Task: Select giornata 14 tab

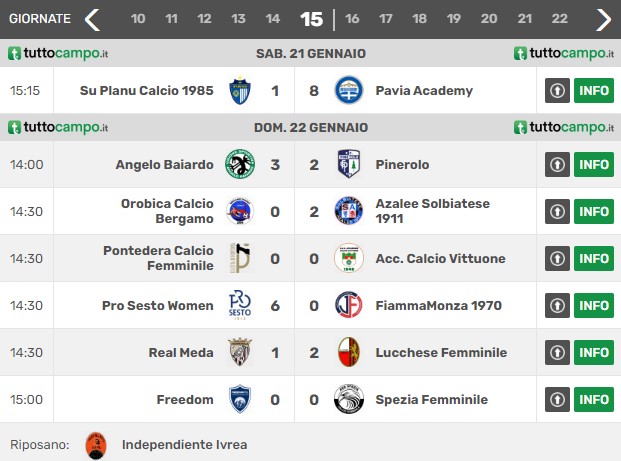Action: pyautogui.click(x=273, y=19)
